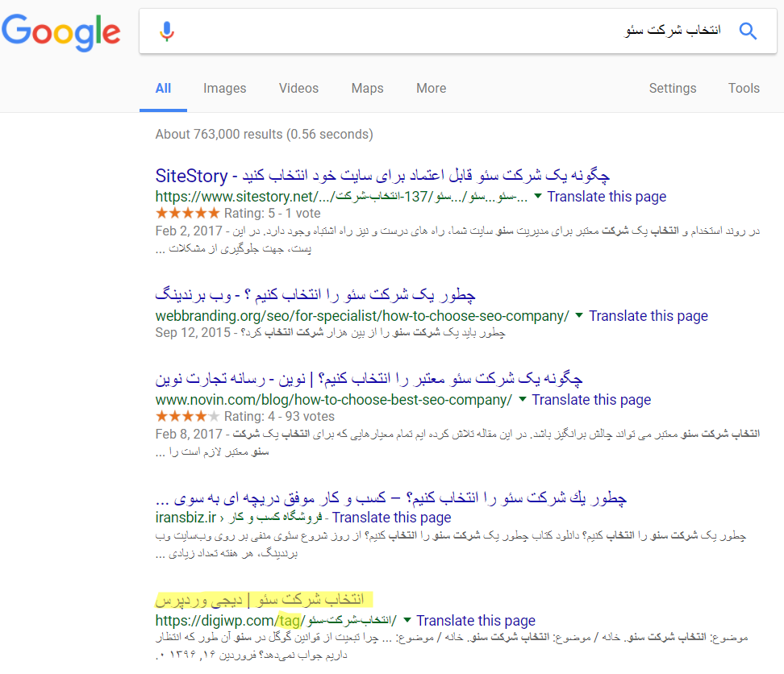Click the 'Rating: 5 - 1 vote' text
784x674 pixels.
[x=272, y=214]
